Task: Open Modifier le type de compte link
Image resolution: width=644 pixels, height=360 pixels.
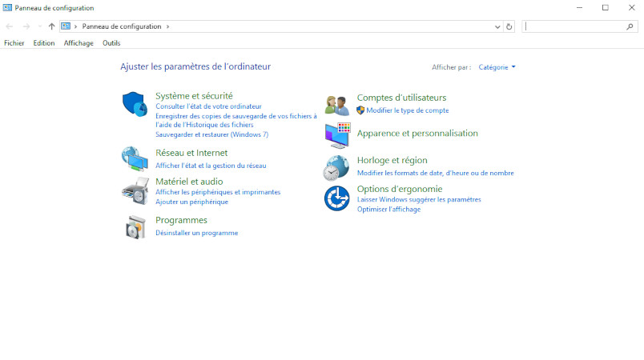Action: (x=407, y=110)
